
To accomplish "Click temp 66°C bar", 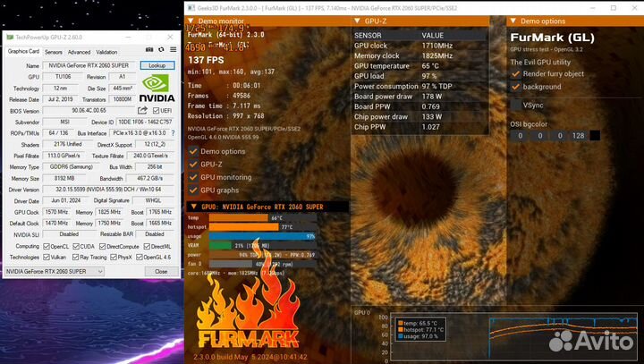I will coord(262,217).
